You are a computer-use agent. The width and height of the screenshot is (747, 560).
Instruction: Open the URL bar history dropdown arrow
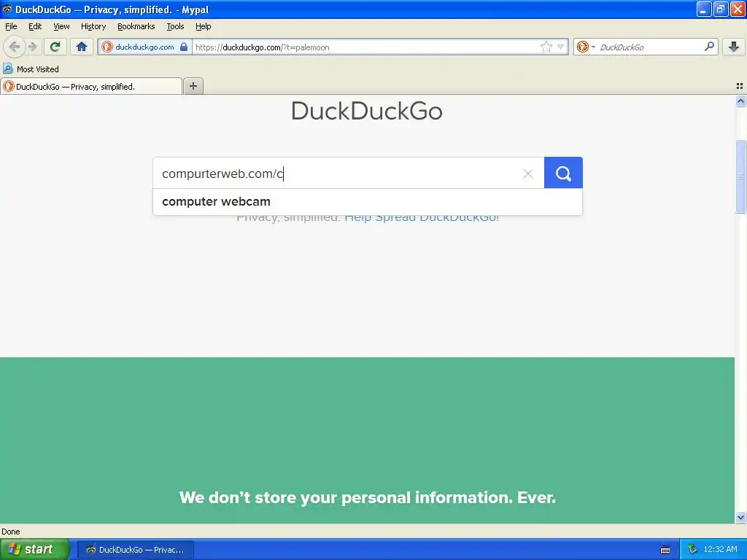[561, 47]
